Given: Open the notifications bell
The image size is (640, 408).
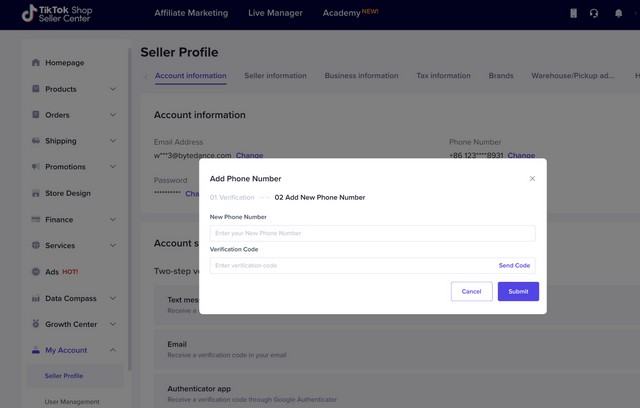Looking at the screenshot, I should click(616, 13).
